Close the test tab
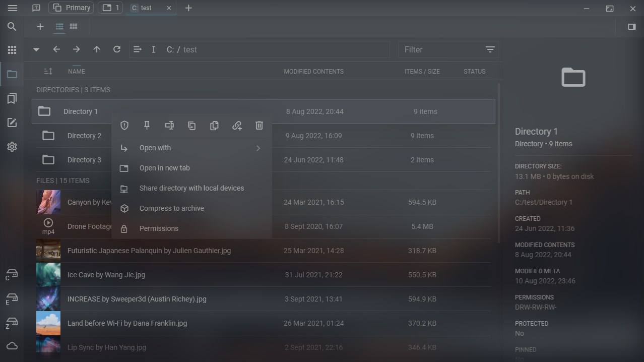644x362 pixels. tap(169, 8)
